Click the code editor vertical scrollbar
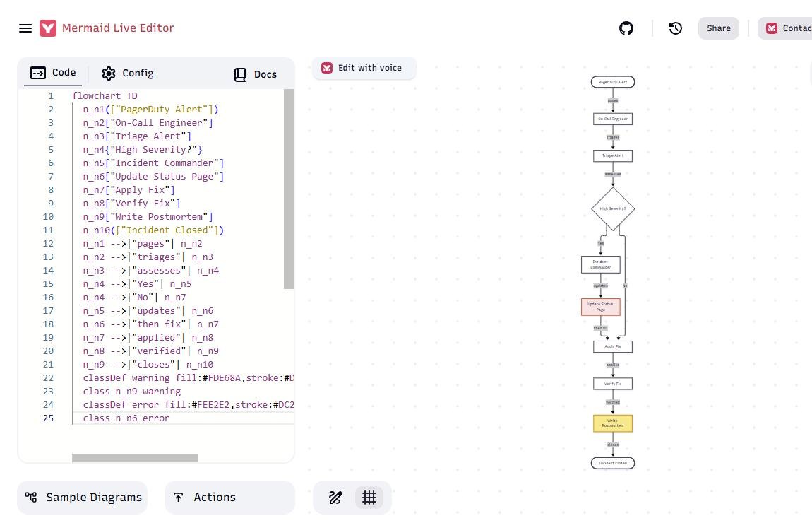 (x=289, y=189)
